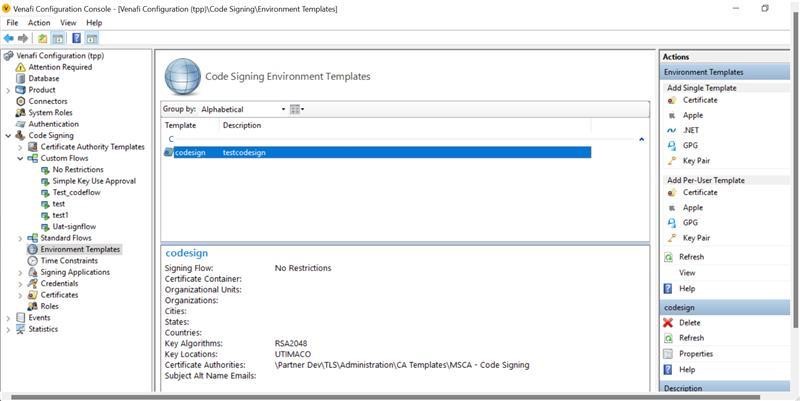Select Connectors in the tree
This screenshot has width=800, height=401.
48,102
